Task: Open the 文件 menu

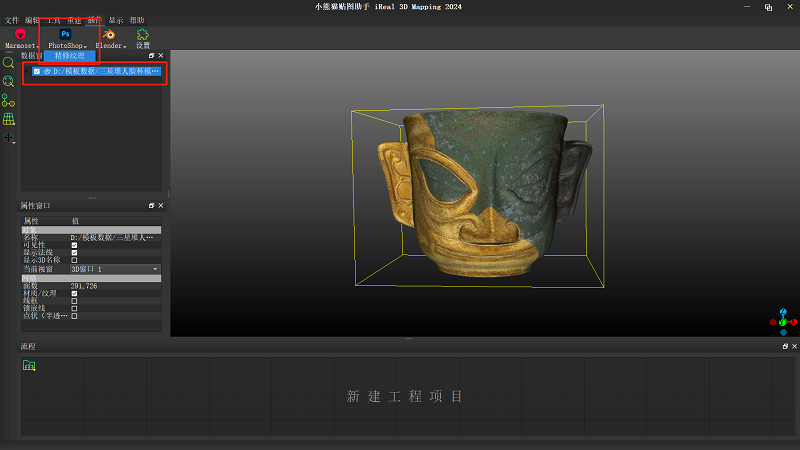Action: pyautogui.click(x=12, y=20)
